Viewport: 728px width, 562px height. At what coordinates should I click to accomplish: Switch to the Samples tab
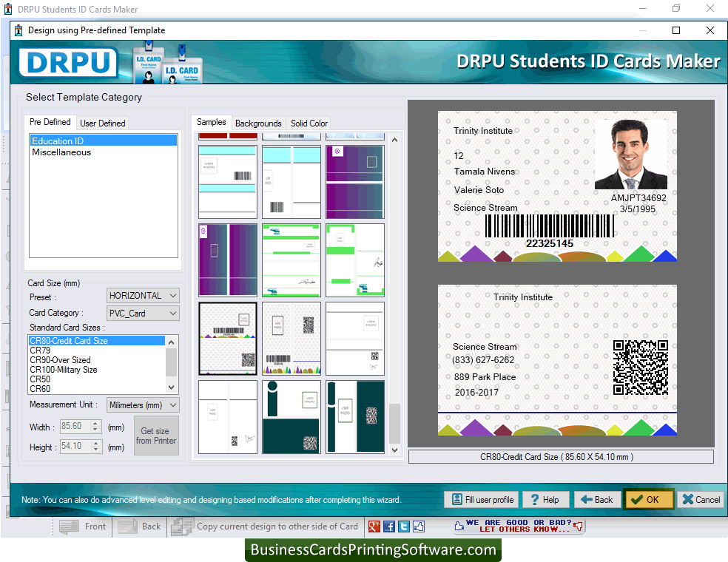point(212,122)
